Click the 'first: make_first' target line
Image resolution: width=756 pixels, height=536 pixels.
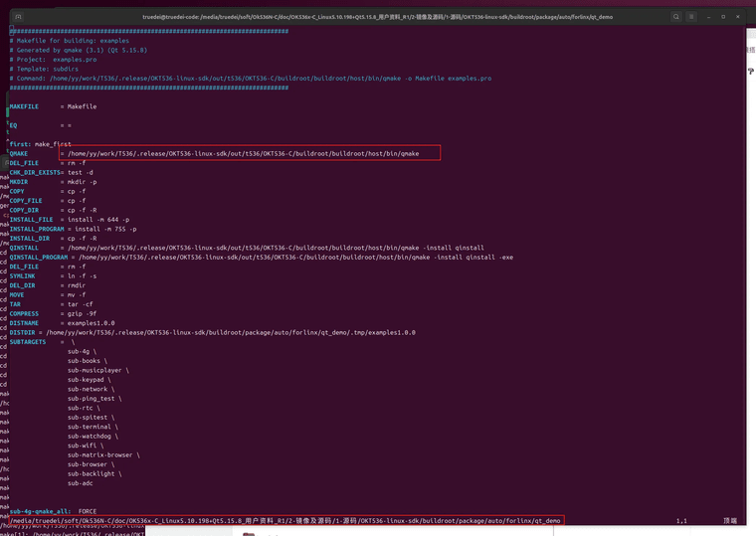pyautogui.click(x=41, y=144)
